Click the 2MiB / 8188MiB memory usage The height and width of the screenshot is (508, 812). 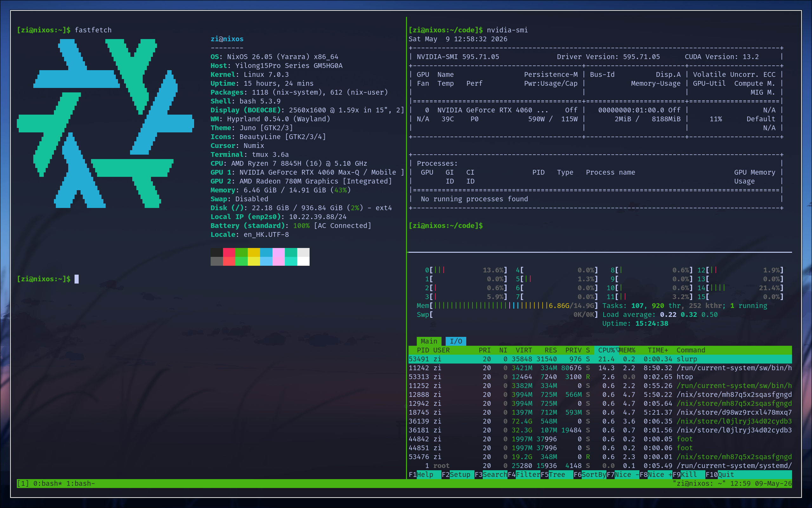(x=648, y=119)
